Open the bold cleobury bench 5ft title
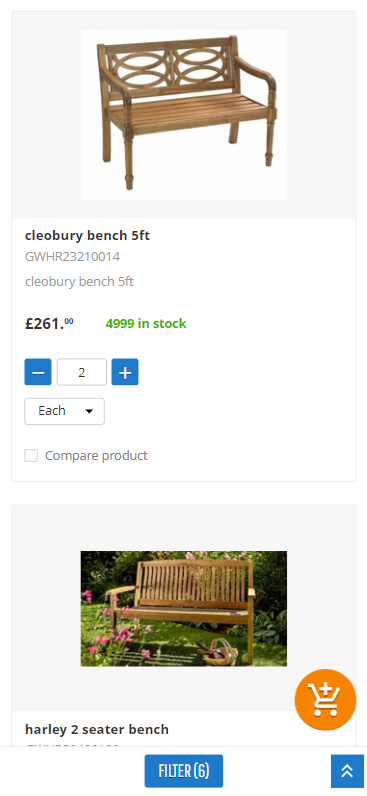Image resolution: width=367 pixels, height=796 pixels. 87,236
